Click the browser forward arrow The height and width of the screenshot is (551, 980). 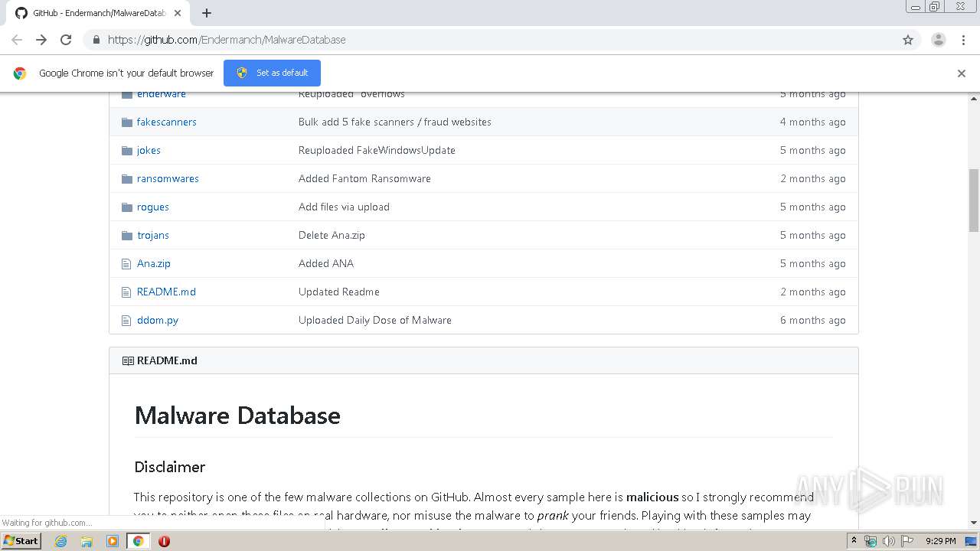pos(41,40)
